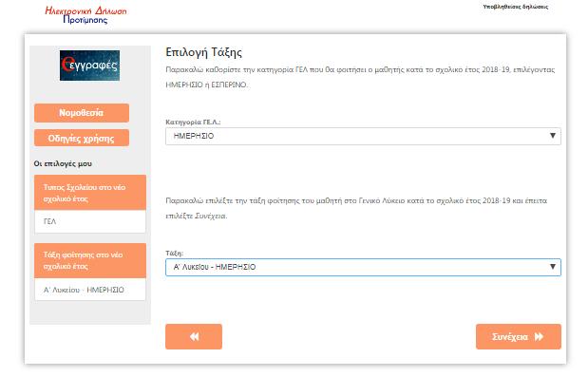Click the eγγραφές banner image
The height and width of the screenshot is (377, 588).
(89, 66)
